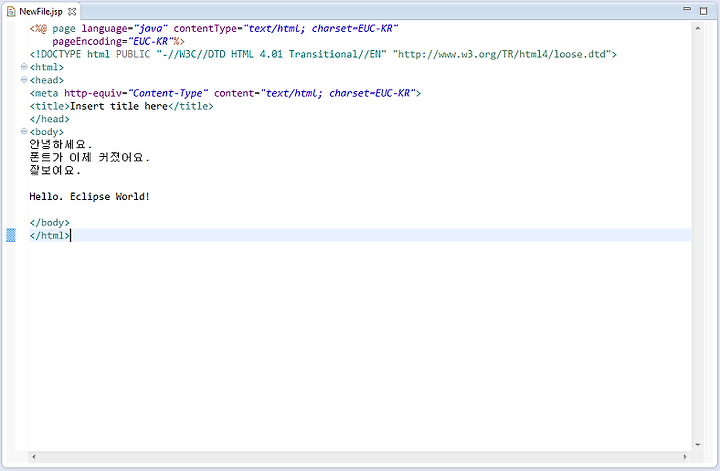Screen dimensions: 720x471
Task: Click the horizontal scrollbar right arrow
Action: point(685,457)
